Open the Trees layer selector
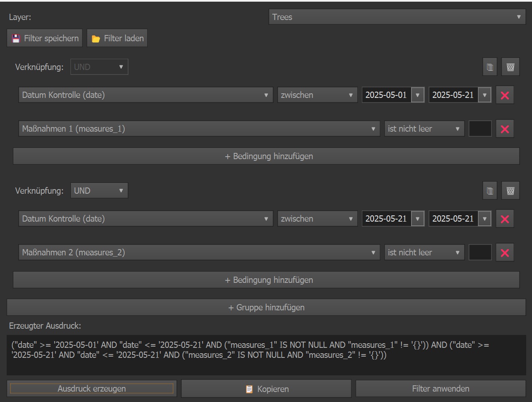 pyautogui.click(x=396, y=17)
